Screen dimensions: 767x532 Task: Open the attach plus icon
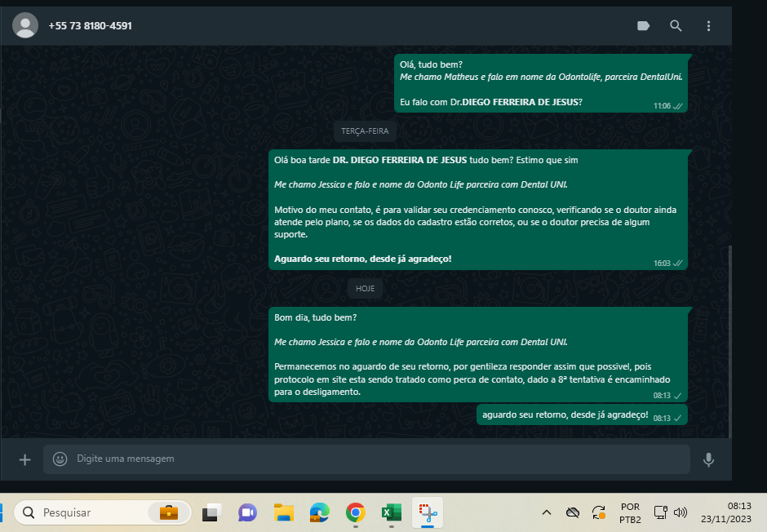[x=25, y=459]
